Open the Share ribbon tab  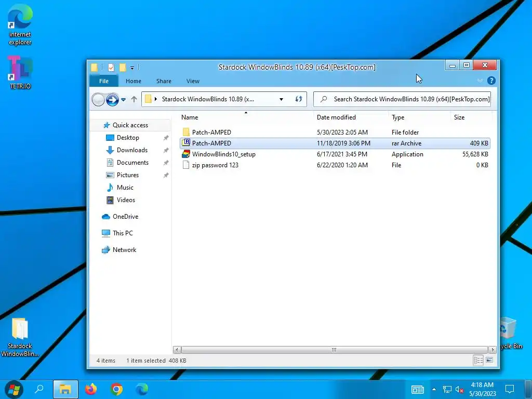pos(164,81)
